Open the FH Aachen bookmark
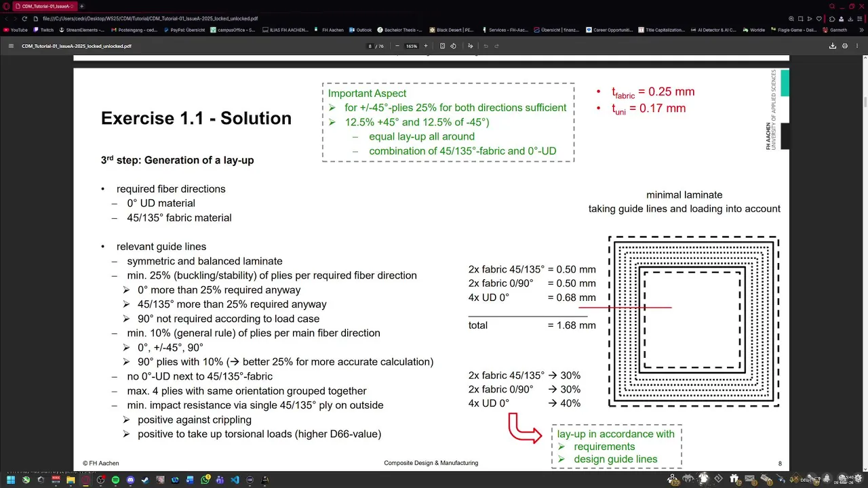Viewport: 868px width, 488px height. (329, 30)
